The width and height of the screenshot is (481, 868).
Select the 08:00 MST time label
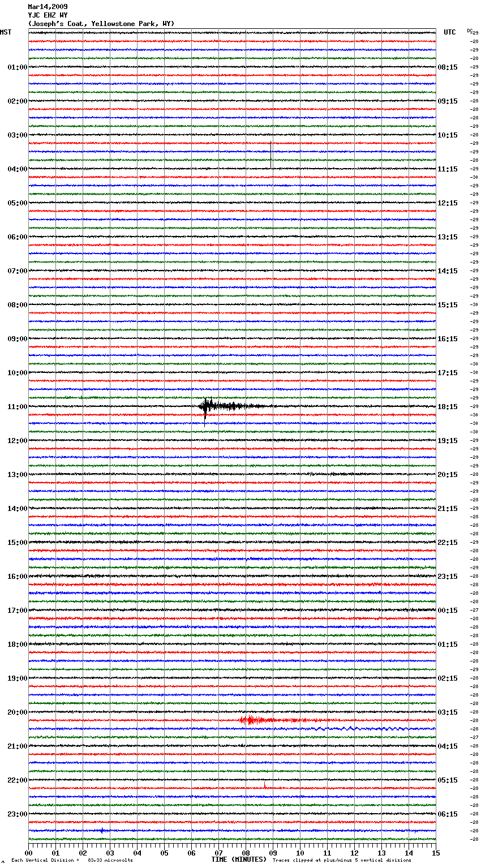tap(18, 305)
